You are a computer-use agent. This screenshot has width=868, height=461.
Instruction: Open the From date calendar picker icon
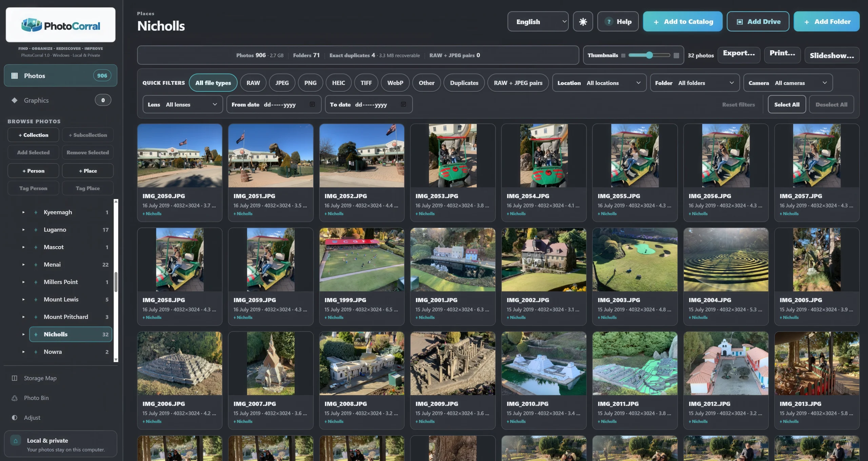coord(312,104)
